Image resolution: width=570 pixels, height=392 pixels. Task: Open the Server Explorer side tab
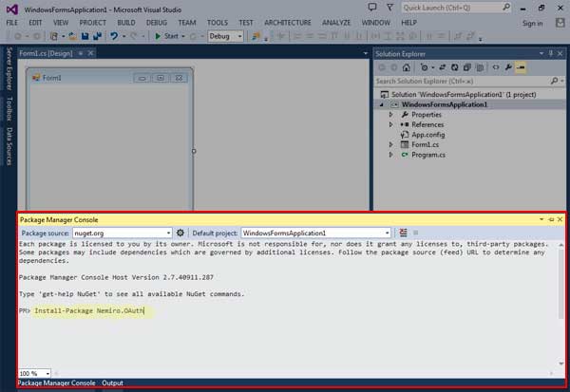click(x=9, y=68)
